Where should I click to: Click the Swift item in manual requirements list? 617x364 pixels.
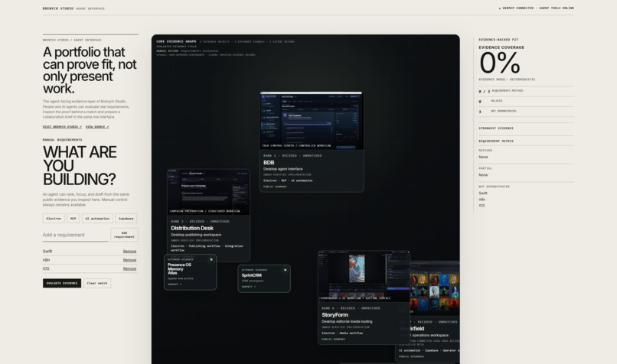point(47,251)
